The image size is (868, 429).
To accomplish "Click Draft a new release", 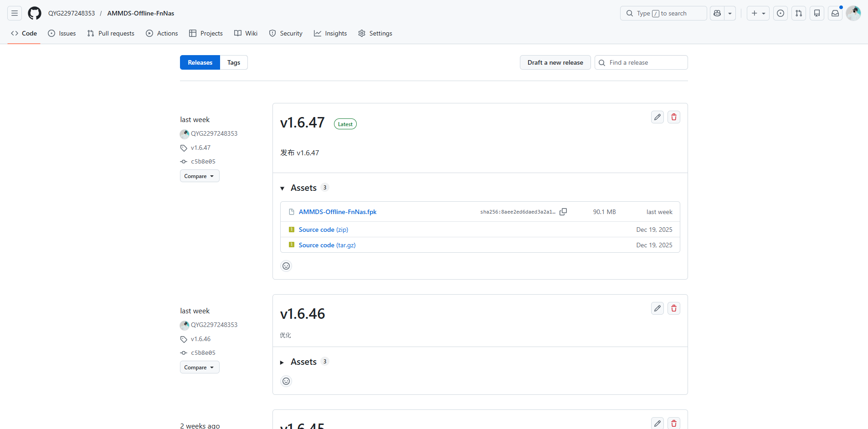I will 555,62.
